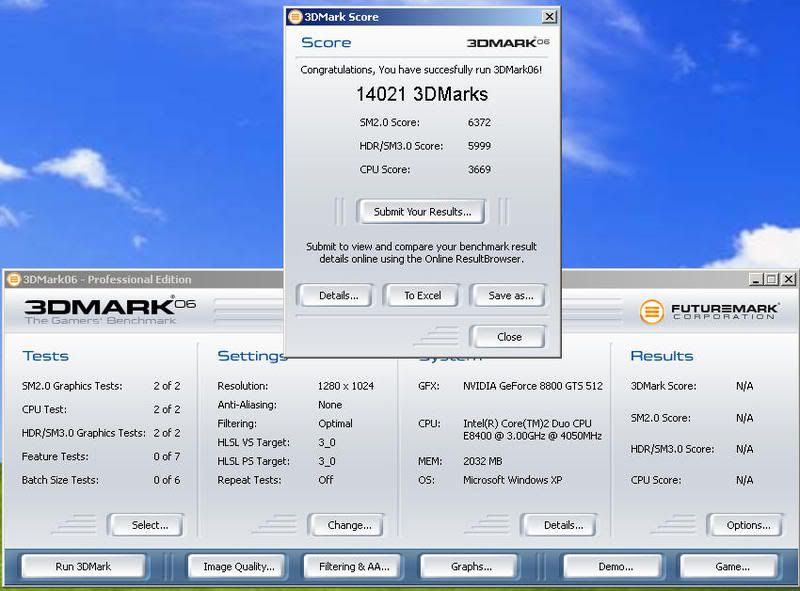Close the 3DMark06 Professional Edition window
This screenshot has width=800, height=591.
click(788, 279)
